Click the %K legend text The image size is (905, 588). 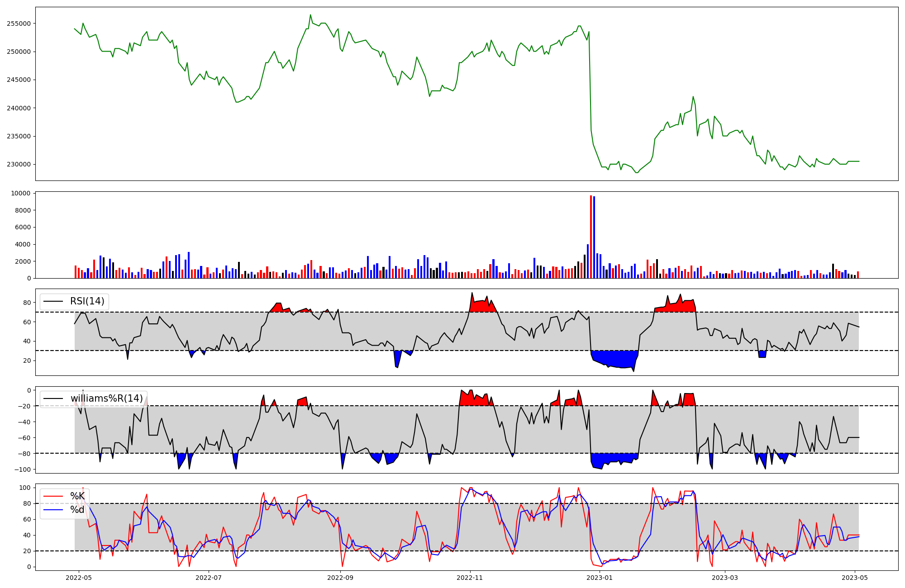tap(77, 496)
